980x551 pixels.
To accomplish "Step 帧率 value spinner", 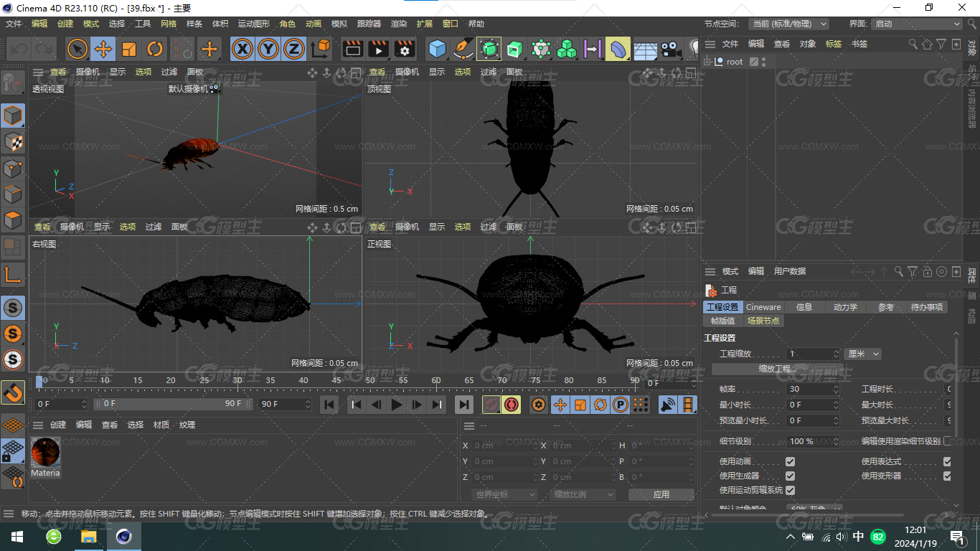I will [835, 389].
